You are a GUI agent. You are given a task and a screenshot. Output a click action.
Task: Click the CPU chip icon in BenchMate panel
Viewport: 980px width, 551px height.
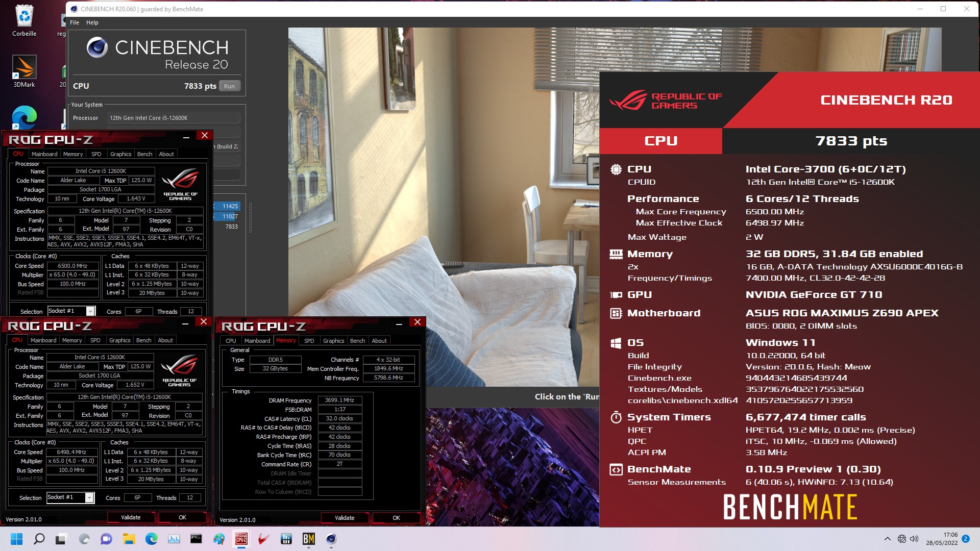[616, 169]
